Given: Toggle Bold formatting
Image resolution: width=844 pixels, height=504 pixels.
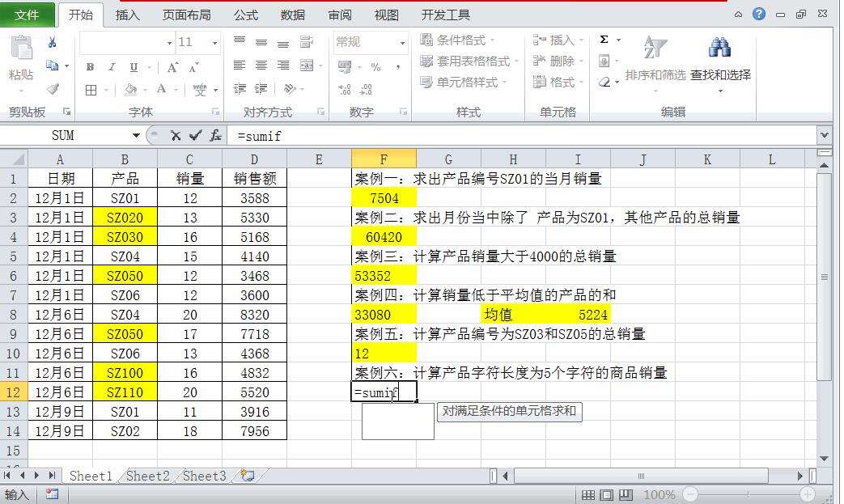Looking at the screenshot, I should (90, 66).
